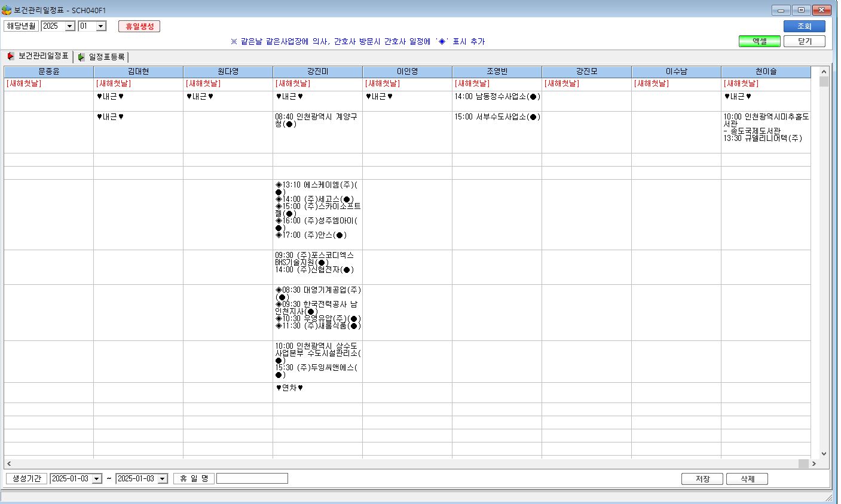The height and width of the screenshot is (504, 841).
Task: Click the horizontal scrollbar left arrow
Action: [9, 463]
